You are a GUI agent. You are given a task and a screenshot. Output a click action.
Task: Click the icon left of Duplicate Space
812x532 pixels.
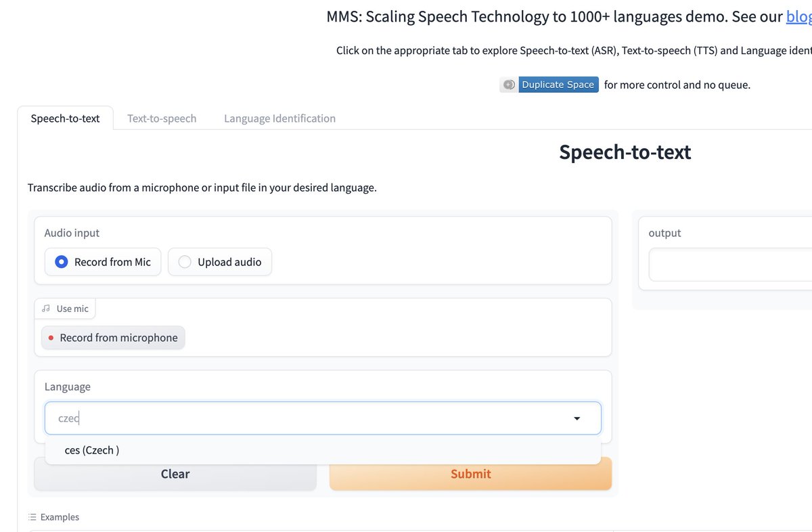tap(509, 85)
